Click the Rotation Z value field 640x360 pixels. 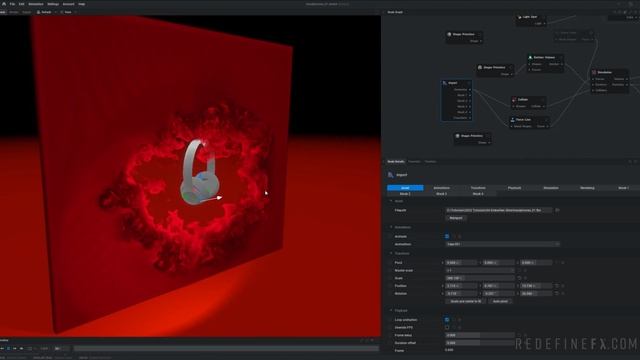[536, 293]
